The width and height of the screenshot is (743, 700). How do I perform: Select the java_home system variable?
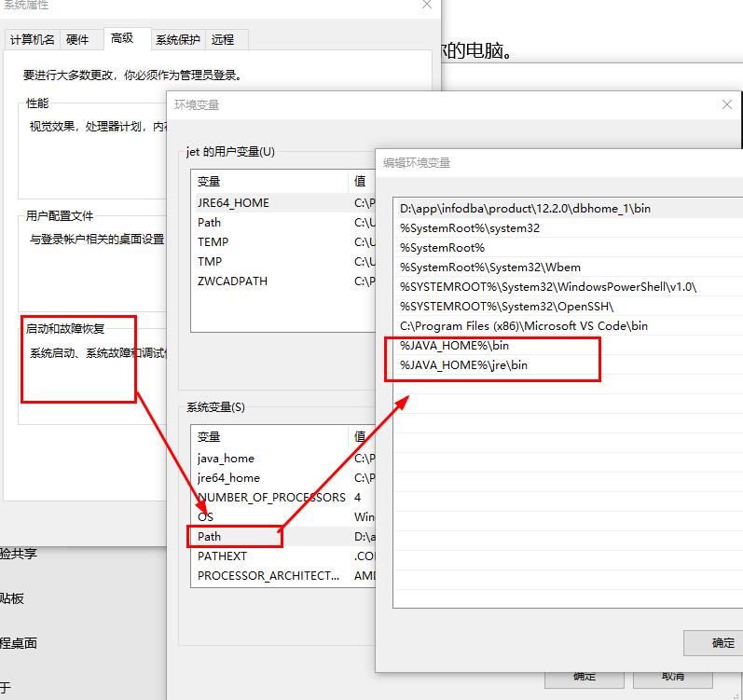tap(226, 458)
